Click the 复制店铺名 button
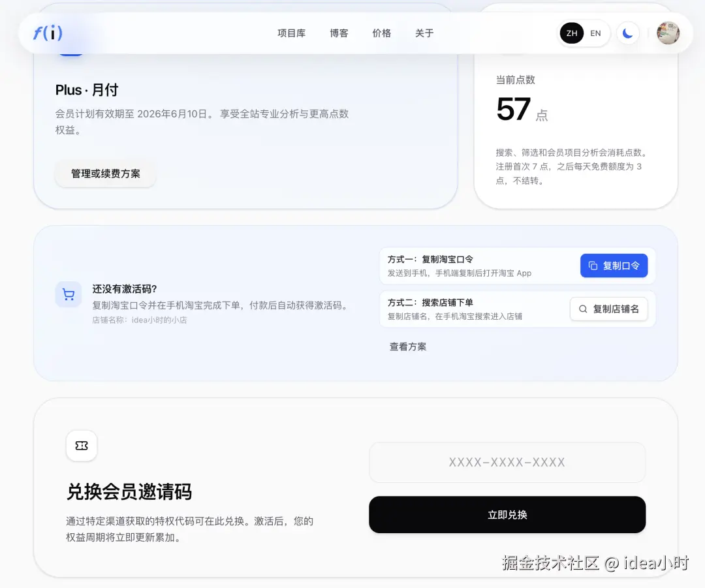 tap(609, 309)
